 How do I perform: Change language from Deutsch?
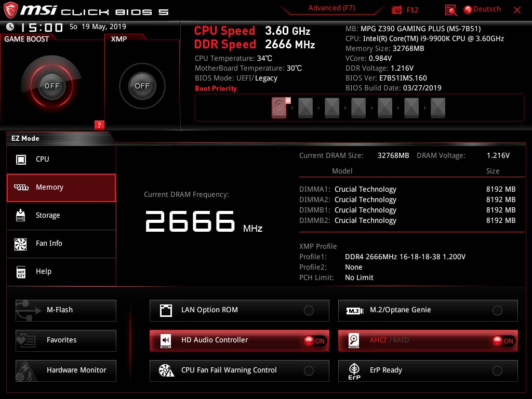point(487,9)
